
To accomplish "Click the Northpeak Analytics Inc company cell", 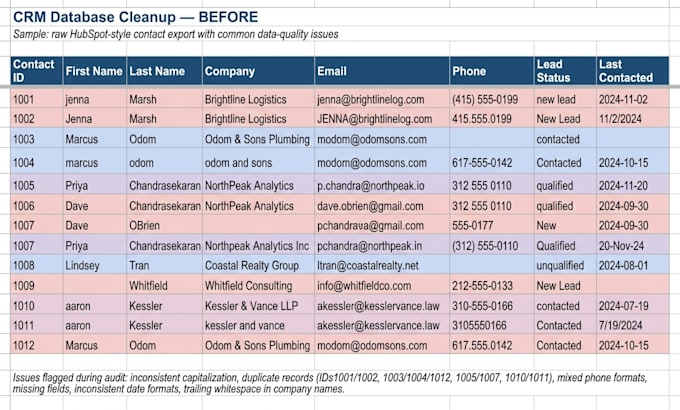I will (258, 246).
